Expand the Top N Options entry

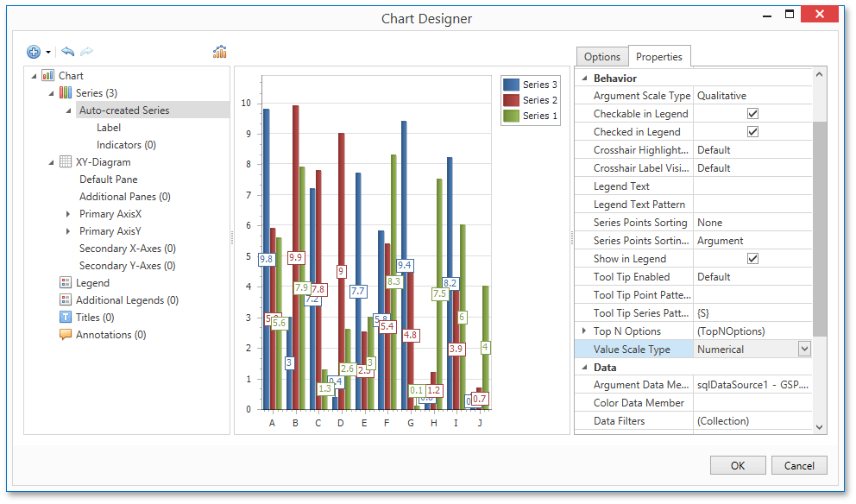coord(585,331)
